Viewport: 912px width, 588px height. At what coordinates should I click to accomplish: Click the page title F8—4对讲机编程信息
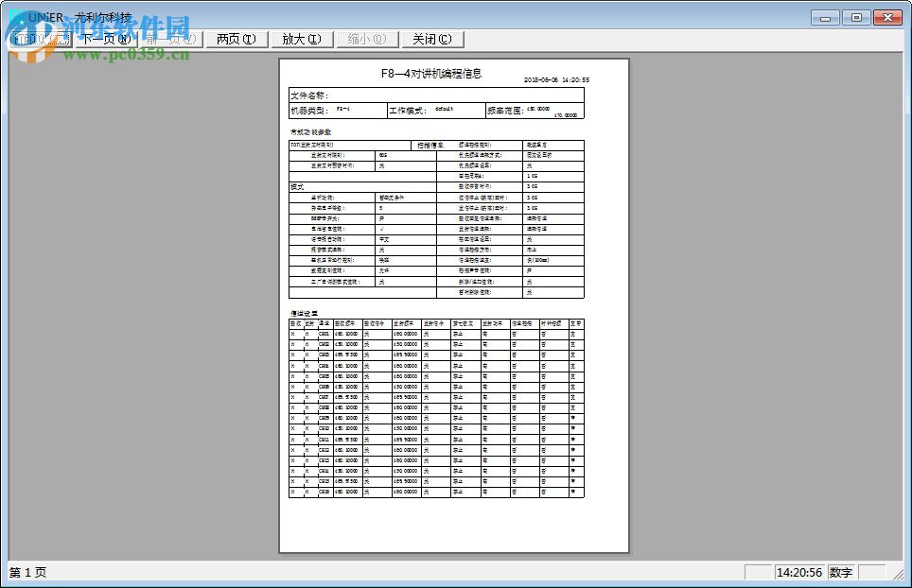(x=431, y=73)
